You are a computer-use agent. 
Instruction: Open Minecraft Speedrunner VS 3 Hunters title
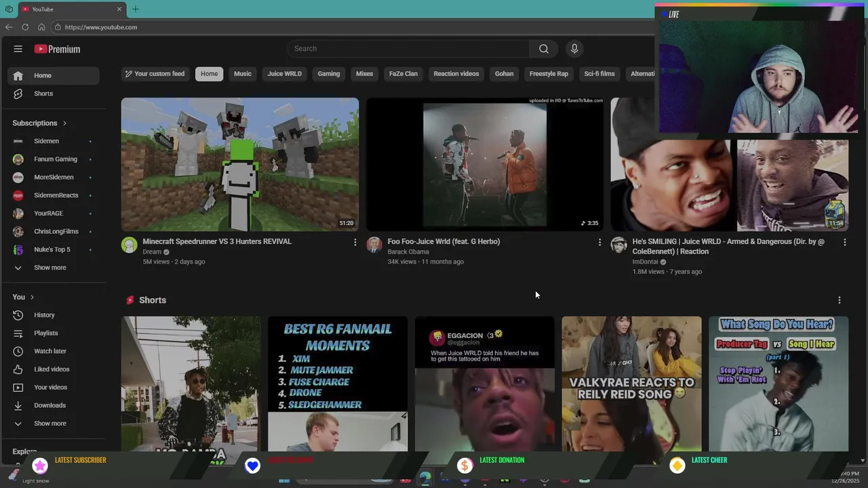click(217, 241)
